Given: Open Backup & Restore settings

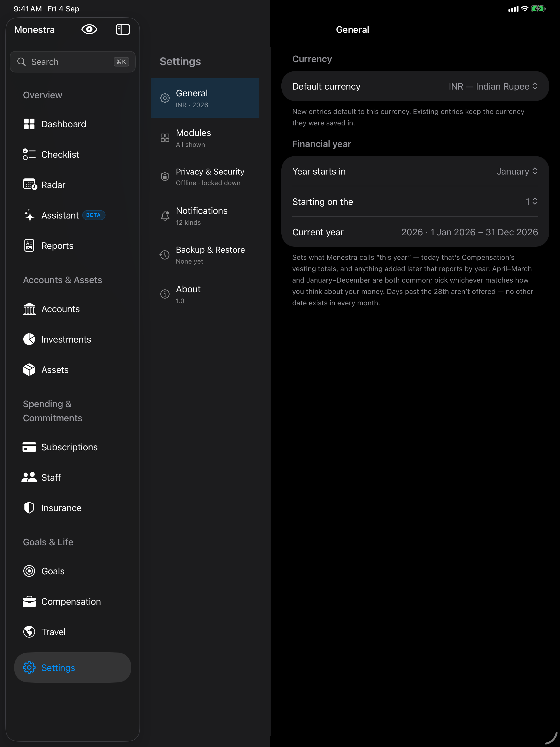Looking at the screenshot, I should click(x=205, y=255).
